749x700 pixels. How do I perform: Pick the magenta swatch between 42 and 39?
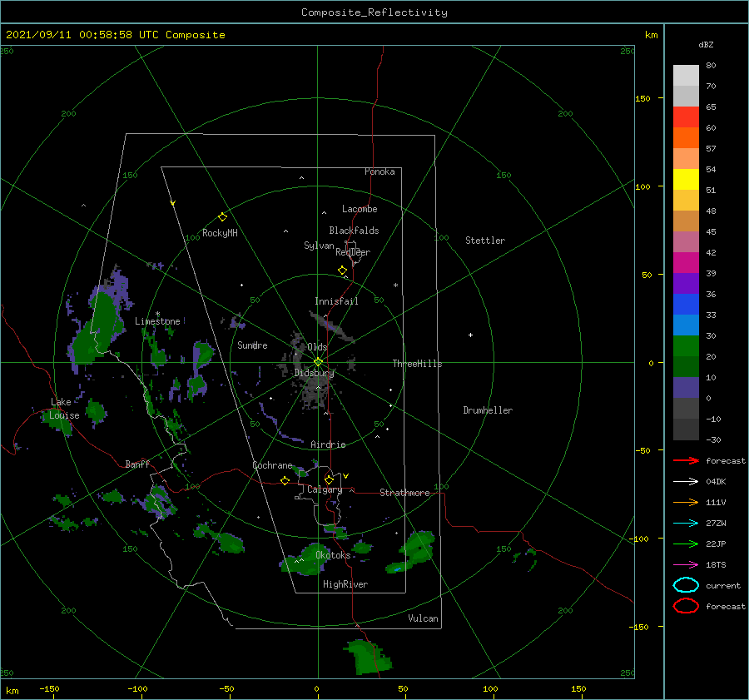[x=686, y=263]
